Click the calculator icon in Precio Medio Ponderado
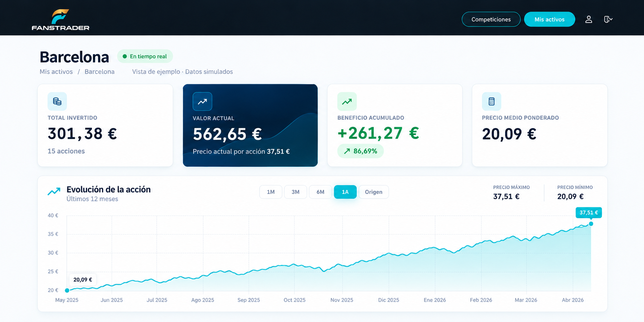The height and width of the screenshot is (322, 644). point(492,101)
